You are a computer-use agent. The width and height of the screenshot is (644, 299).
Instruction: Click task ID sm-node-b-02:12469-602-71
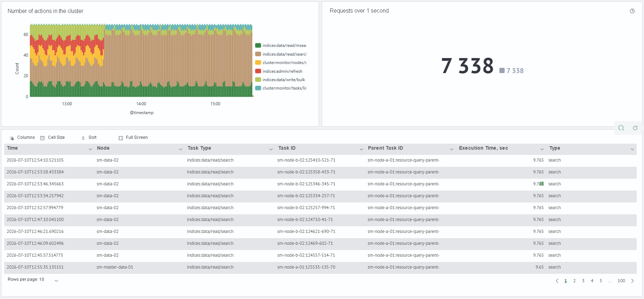[305, 243]
